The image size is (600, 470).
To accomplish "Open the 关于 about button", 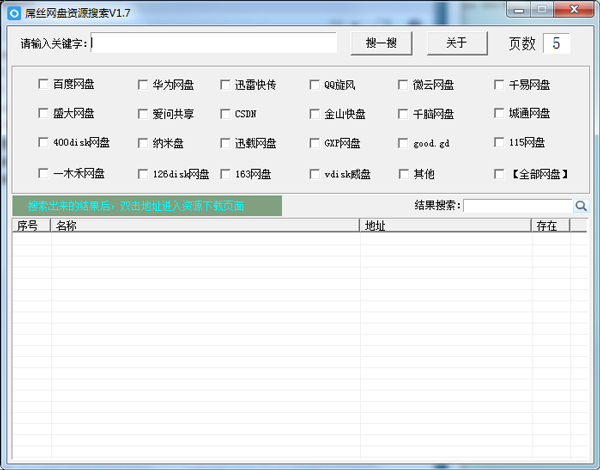I will (x=456, y=43).
